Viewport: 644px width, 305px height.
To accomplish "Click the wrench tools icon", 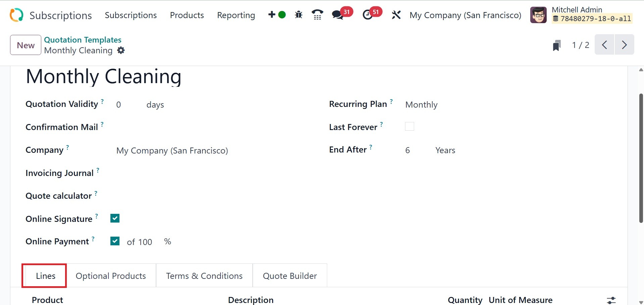I will pos(396,15).
